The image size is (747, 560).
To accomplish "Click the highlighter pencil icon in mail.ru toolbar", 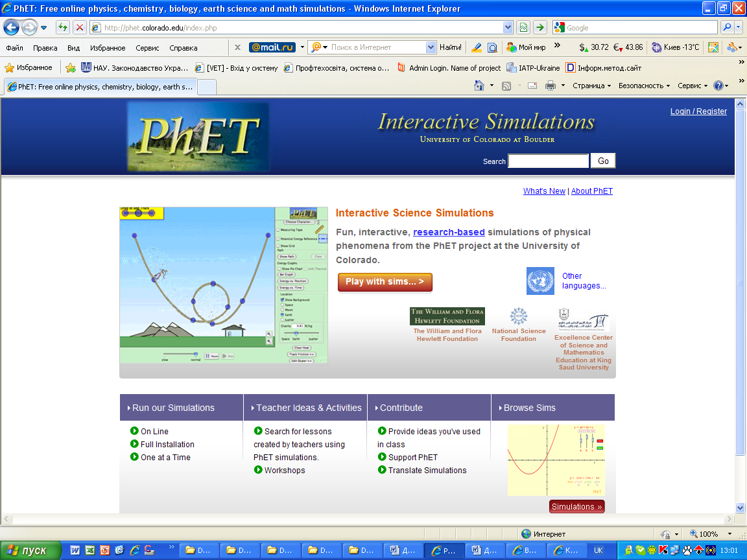I will (x=476, y=47).
